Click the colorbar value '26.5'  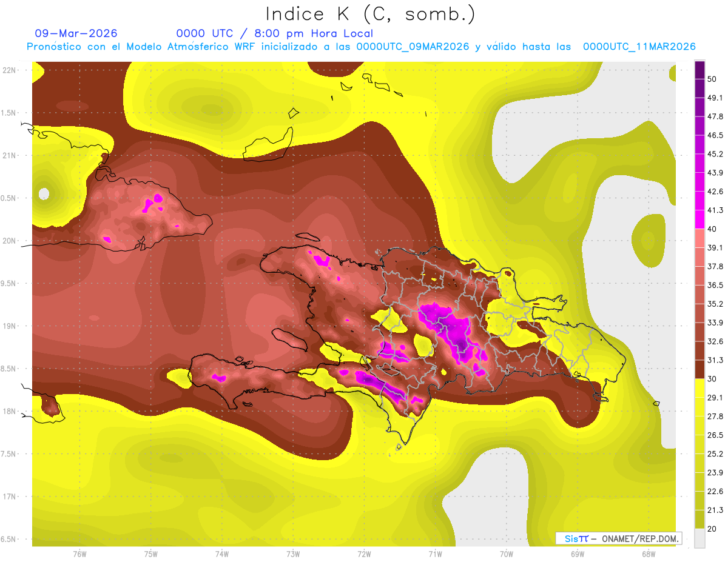[715, 435]
